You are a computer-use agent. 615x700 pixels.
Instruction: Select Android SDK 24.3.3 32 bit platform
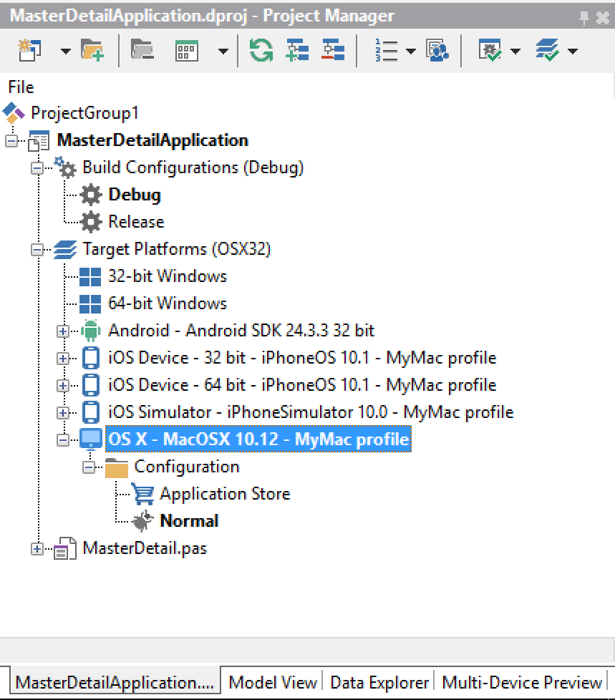[241, 331]
